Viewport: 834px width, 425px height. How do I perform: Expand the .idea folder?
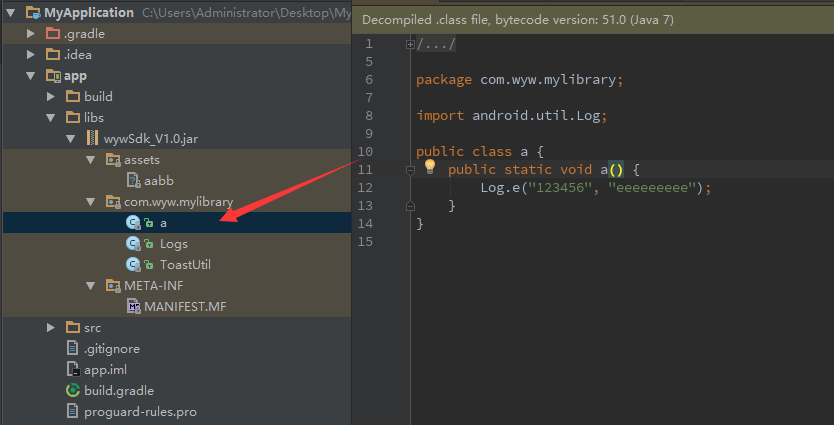point(31,54)
